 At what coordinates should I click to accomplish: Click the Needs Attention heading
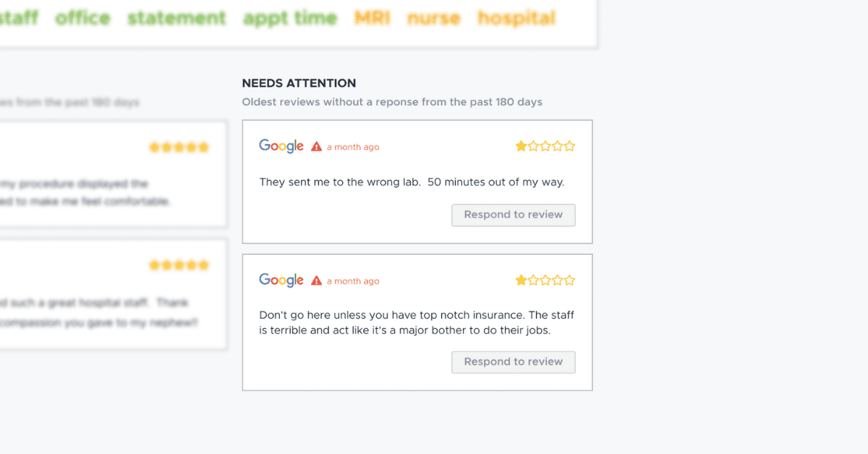coord(299,83)
